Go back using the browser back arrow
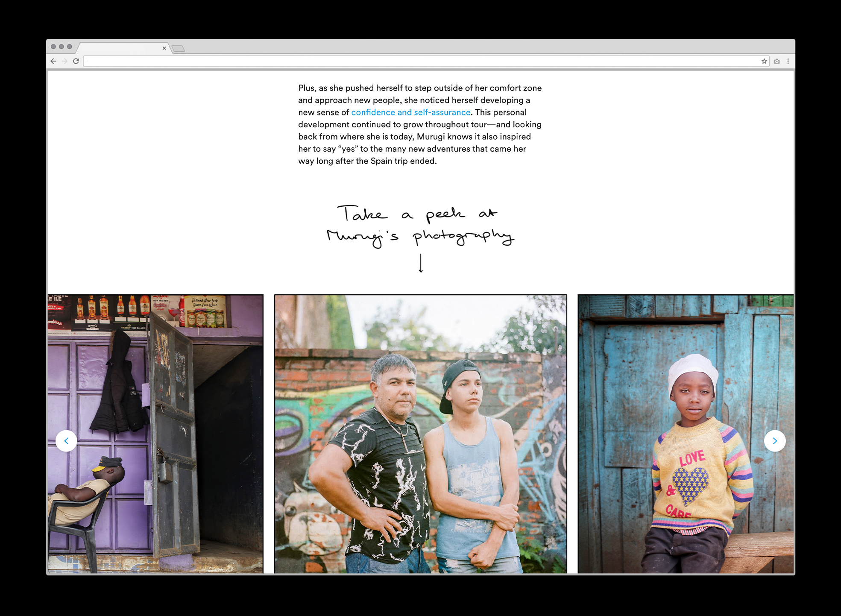The image size is (841, 616). pos(53,61)
